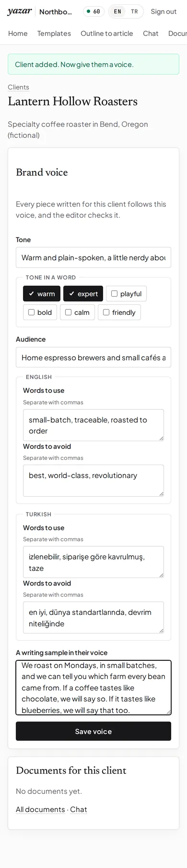Focus the Tone text field

93,257
